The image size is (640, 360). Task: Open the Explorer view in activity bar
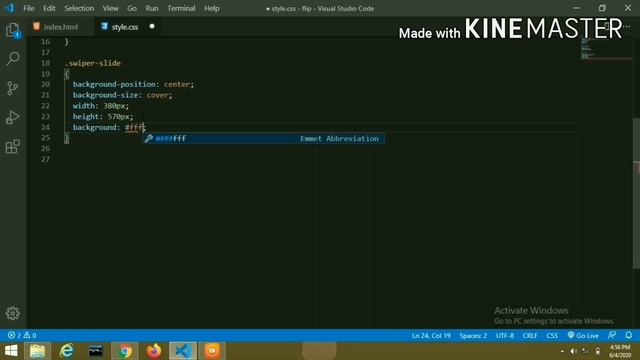tap(13, 30)
